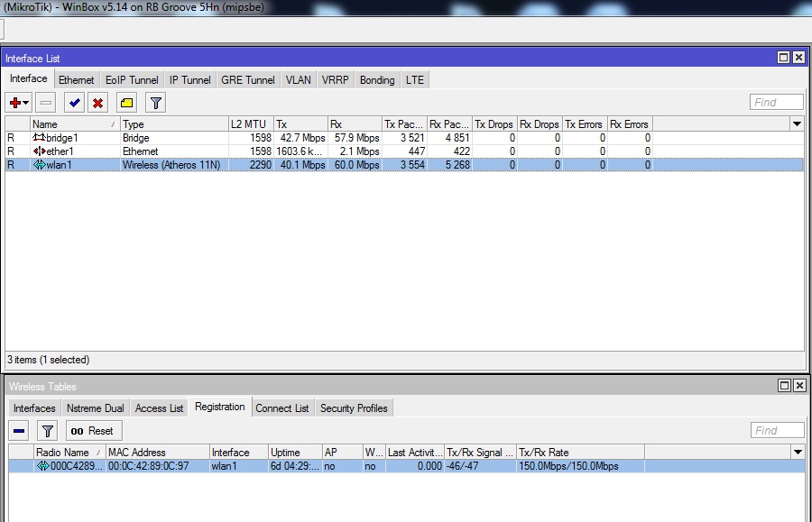Viewport: 812px width, 522px height.
Task: Open the Access List tab
Action: (x=159, y=408)
